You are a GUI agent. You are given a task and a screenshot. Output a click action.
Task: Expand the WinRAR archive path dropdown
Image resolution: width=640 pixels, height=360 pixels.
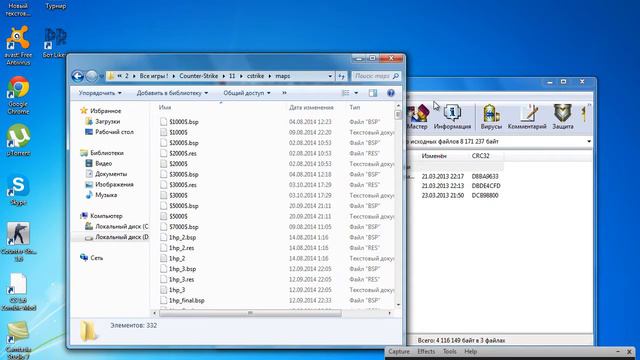point(589,142)
